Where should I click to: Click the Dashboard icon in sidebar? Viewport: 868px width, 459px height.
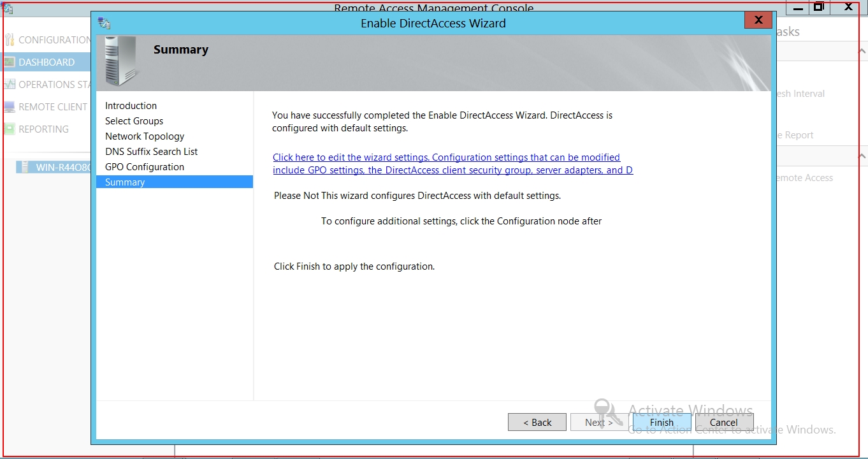click(9, 62)
